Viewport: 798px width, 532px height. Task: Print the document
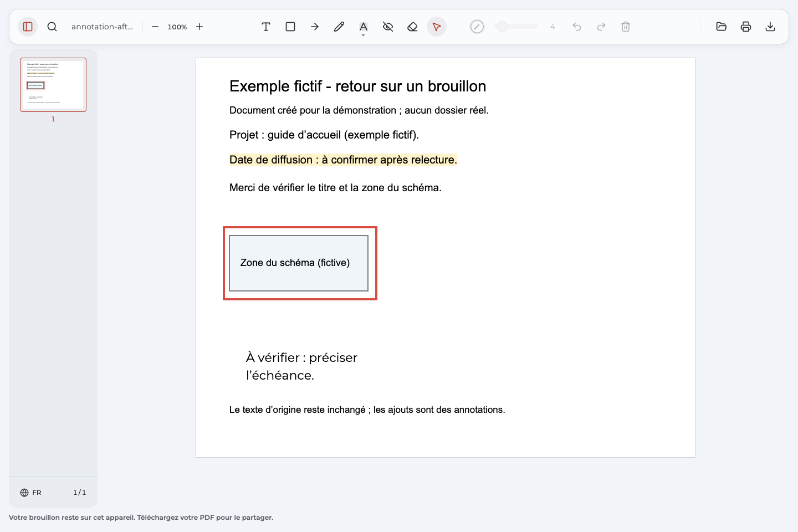(746, 27)
